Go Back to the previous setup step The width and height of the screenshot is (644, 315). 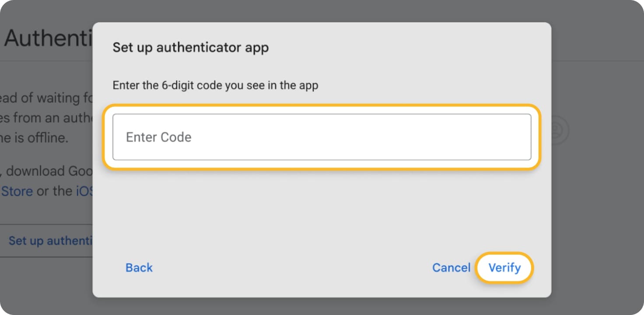(x=139, y=268)
